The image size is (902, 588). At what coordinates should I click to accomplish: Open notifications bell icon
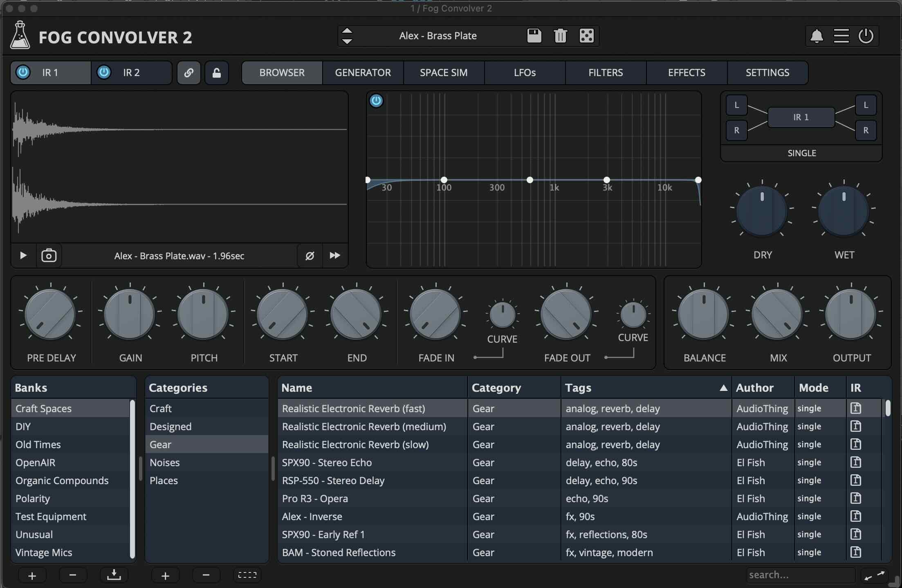pos(817,36)
